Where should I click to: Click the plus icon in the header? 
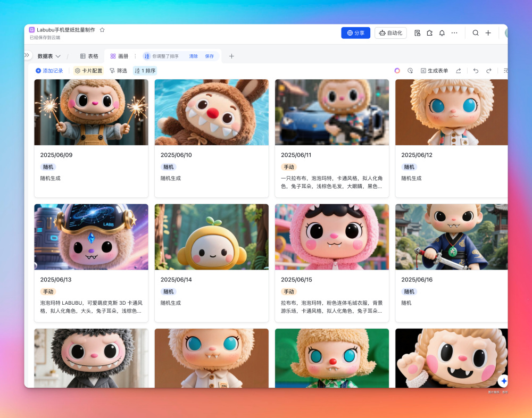[488, 33]
